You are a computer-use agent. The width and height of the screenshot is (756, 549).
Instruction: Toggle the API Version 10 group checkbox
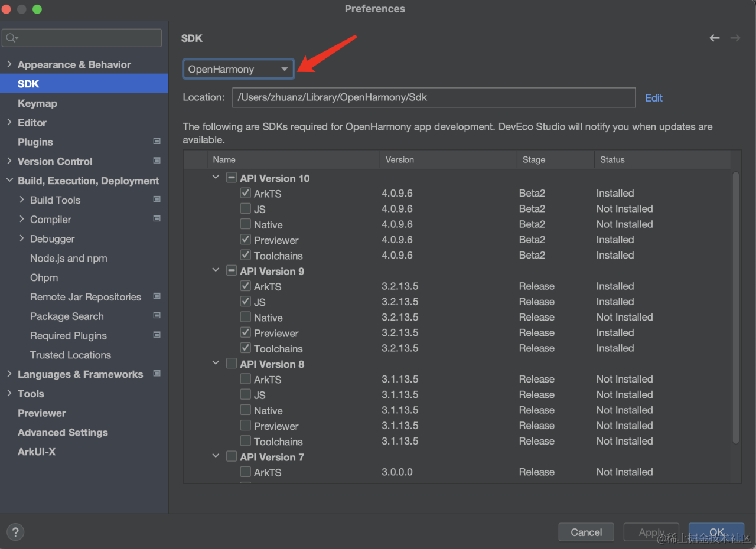(x=232, y=178)
